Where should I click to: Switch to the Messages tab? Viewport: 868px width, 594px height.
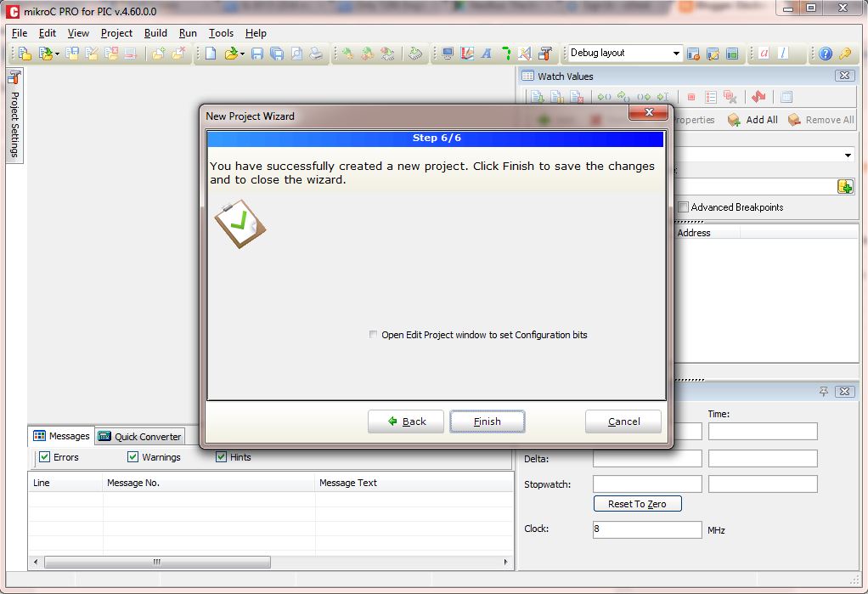tap(61, 436)
